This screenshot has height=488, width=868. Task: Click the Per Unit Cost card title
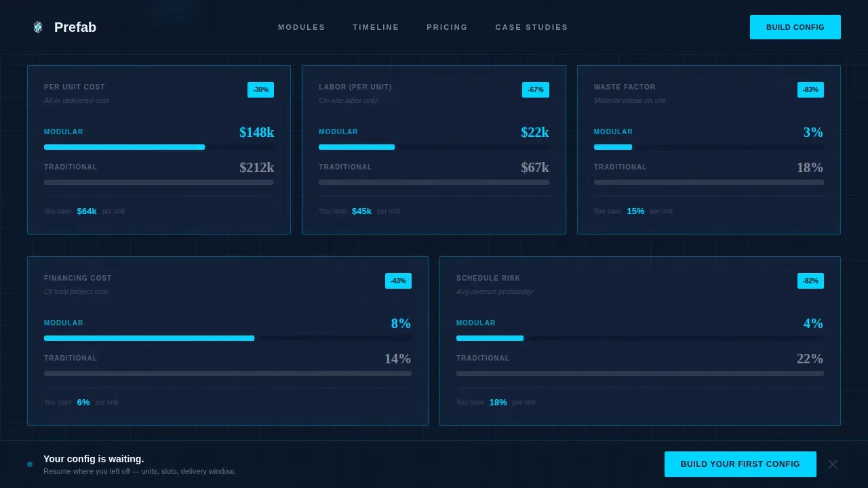[x=75, y=87]
